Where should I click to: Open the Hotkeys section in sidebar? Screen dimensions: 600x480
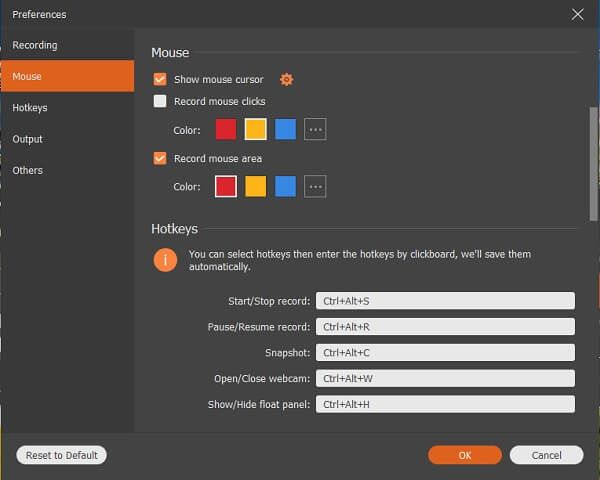30,107
